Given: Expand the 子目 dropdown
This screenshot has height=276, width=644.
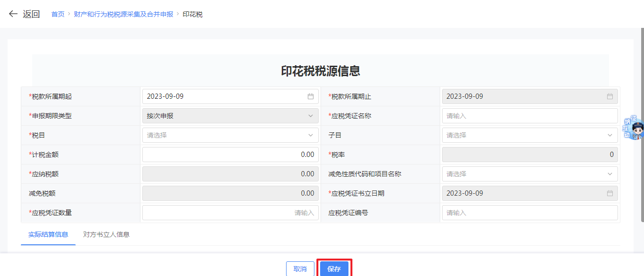Looking at the screenshot, I should pos(530,135).
